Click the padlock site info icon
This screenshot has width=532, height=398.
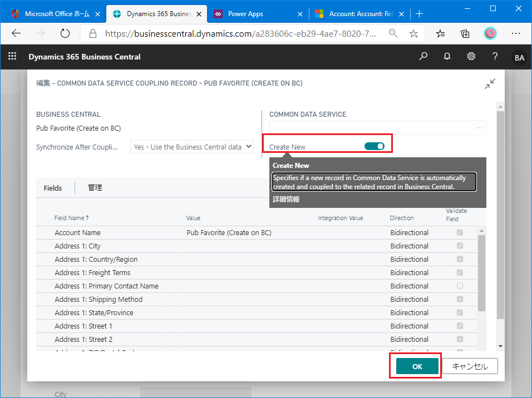[92, 33]
